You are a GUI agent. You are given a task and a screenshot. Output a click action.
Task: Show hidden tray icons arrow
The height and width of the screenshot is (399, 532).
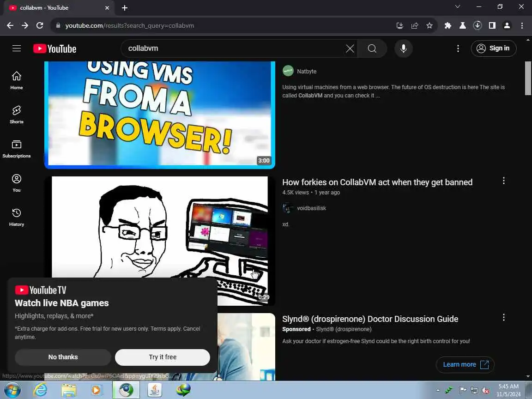(438, 391)
